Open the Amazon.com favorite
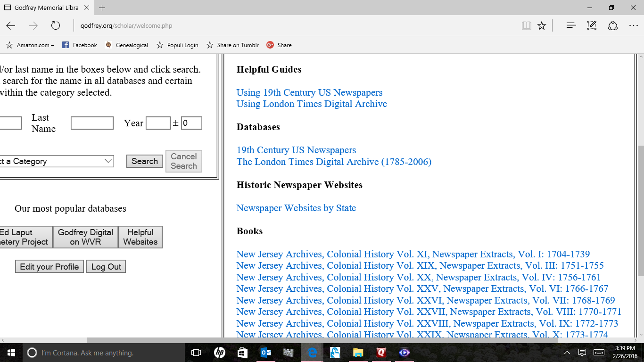This screenshot has height=362, width=644. click(29, 45)
